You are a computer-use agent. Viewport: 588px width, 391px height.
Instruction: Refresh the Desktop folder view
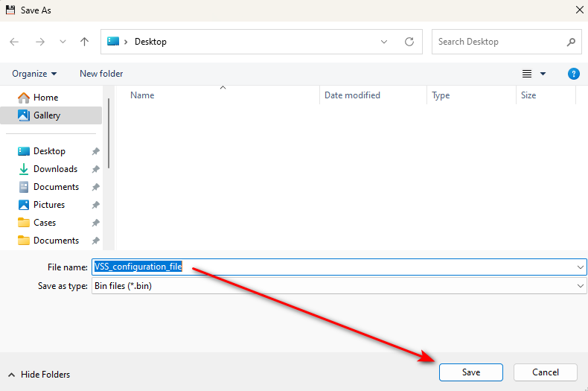pyautogui.click(x=409, y=42)
